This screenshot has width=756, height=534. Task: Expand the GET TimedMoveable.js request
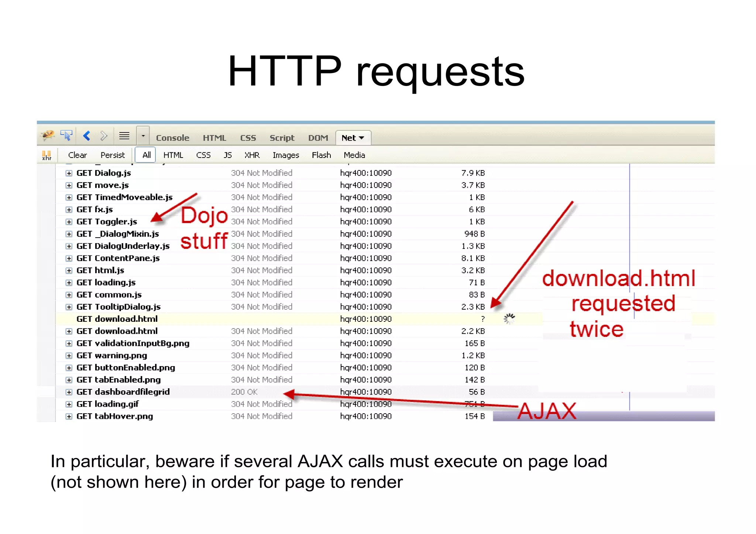click(x=69, y=197)
